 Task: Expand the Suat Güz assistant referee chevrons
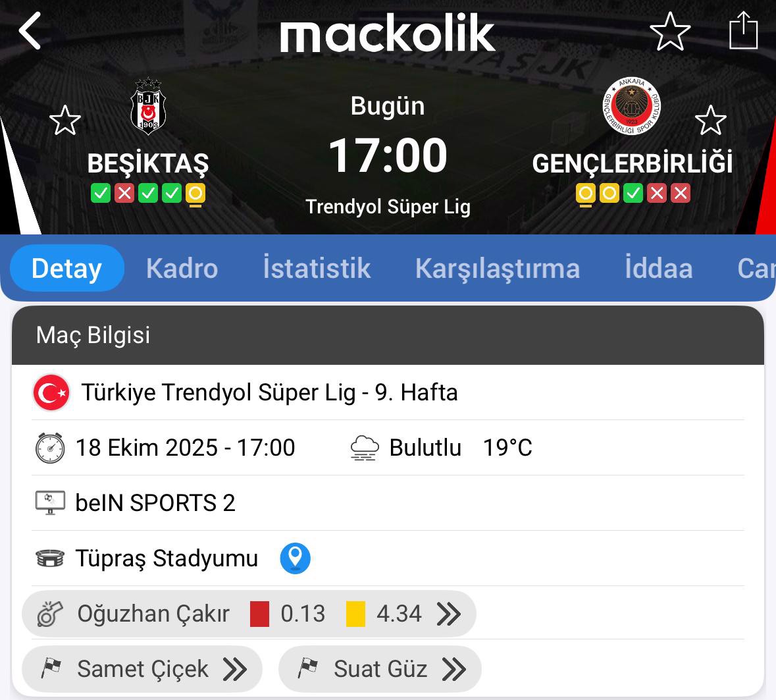[x=454, y=669]
